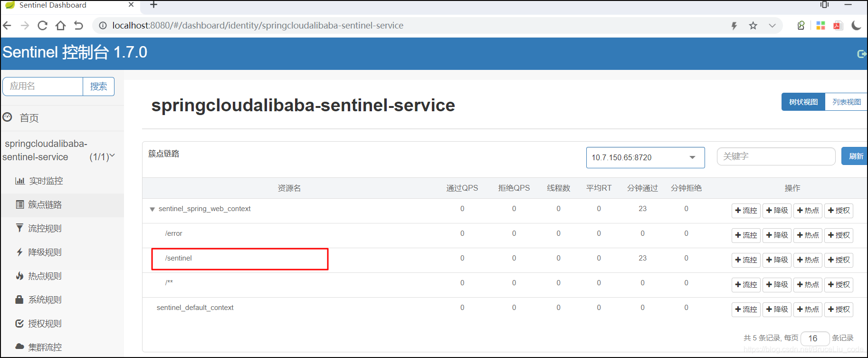This screenshot has width=868, height=358.
Task: Click the undo/restore tab arrow icon
Action: coord(78,26)
